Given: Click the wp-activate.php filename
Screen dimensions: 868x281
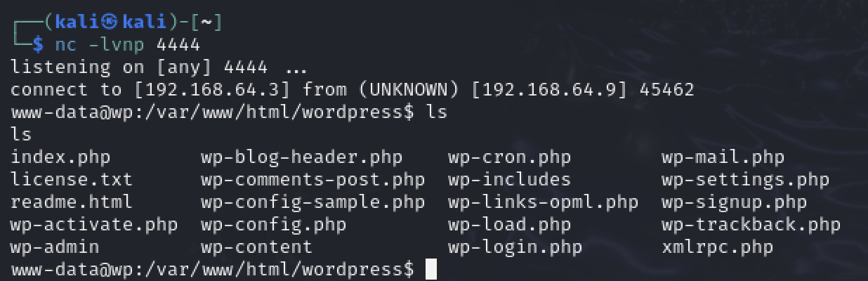Looking at the screenshot, I should tap(94, 225).
